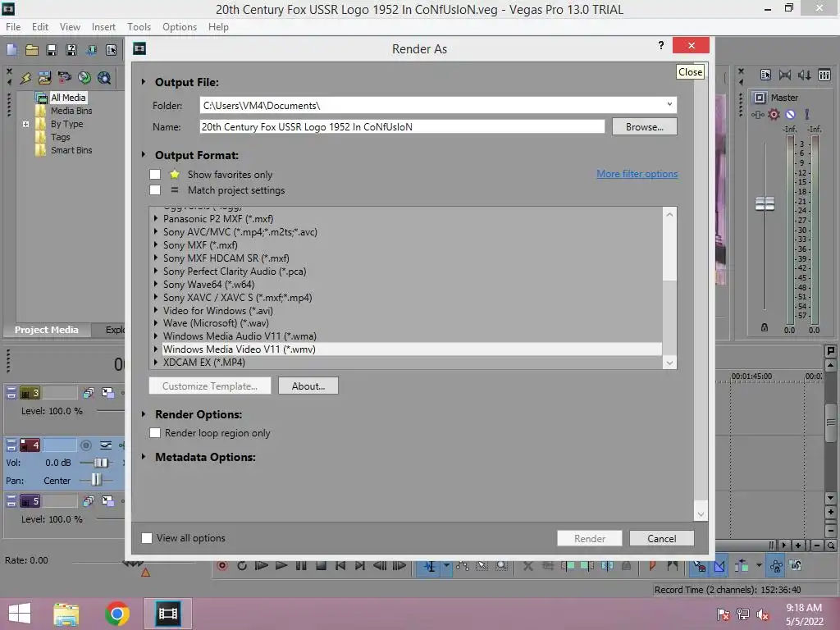
Task: Click the Import Media folder icon
Action: click(x=44, y=78)
